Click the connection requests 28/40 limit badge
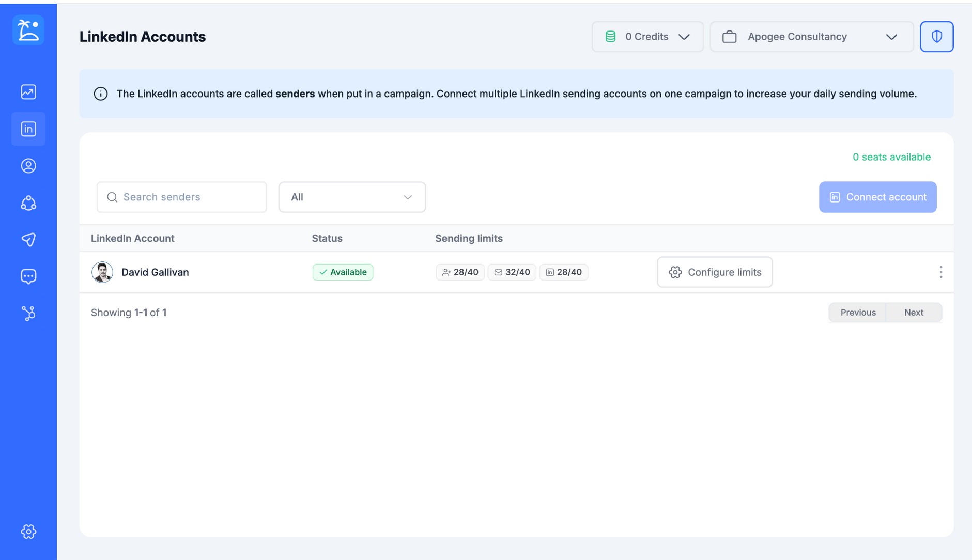Viewport: 972px width, 560px height. (x=460, y=272)
